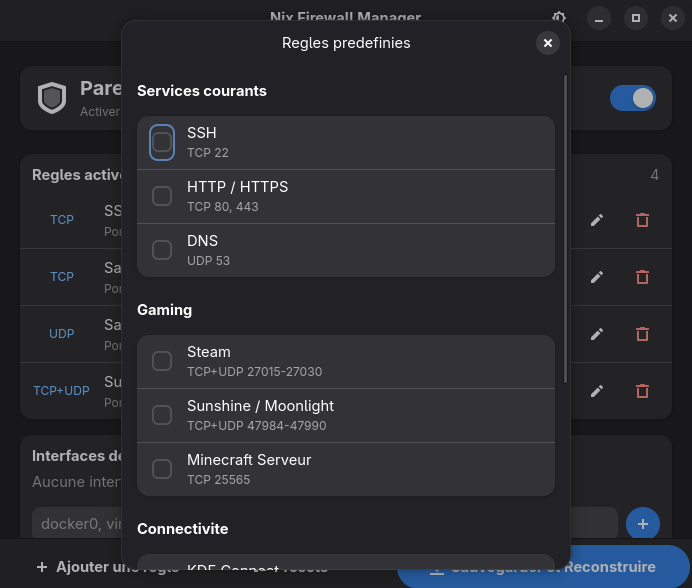Click the Gaming section heading
The image size is (692, 588).
point(165,310)
